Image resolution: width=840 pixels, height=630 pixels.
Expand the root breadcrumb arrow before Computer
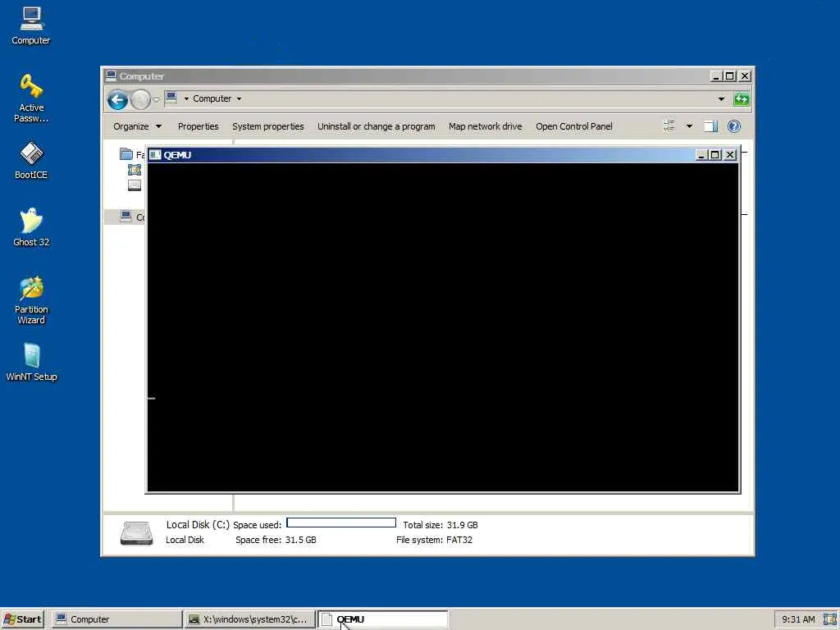click(x=186, y=98)
